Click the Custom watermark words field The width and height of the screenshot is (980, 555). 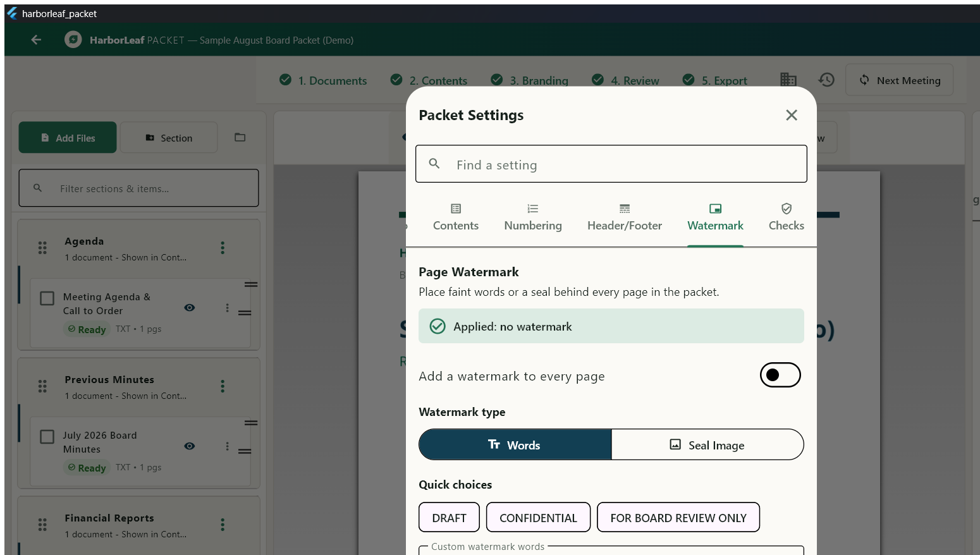611,551
